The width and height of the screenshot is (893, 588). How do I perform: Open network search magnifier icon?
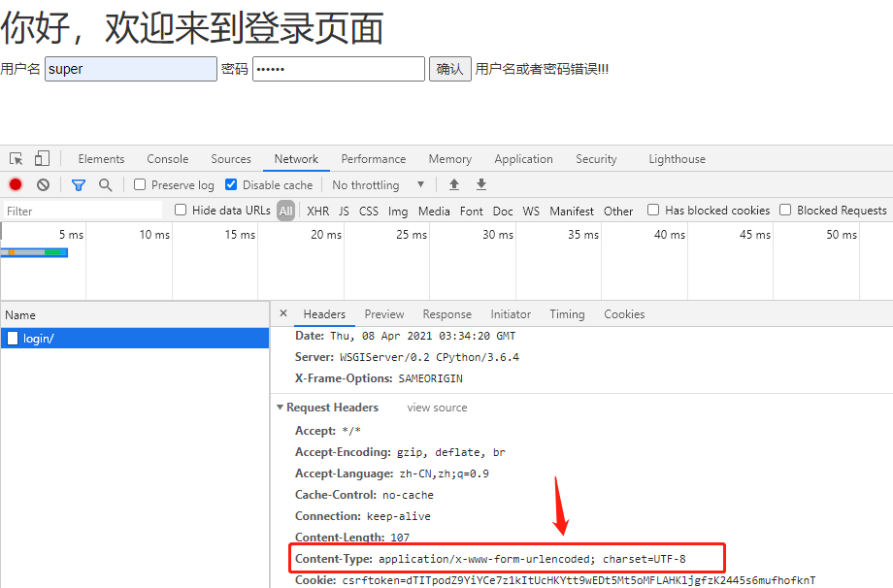[106, 185]
